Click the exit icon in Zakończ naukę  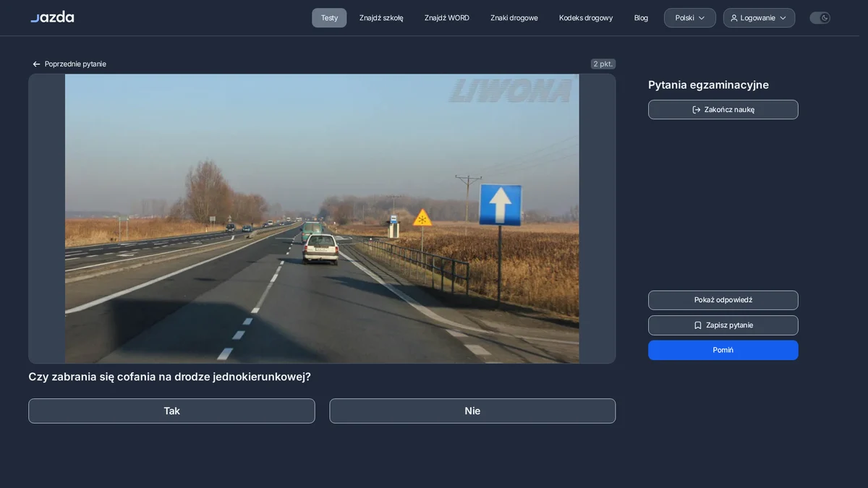(697, 110)
